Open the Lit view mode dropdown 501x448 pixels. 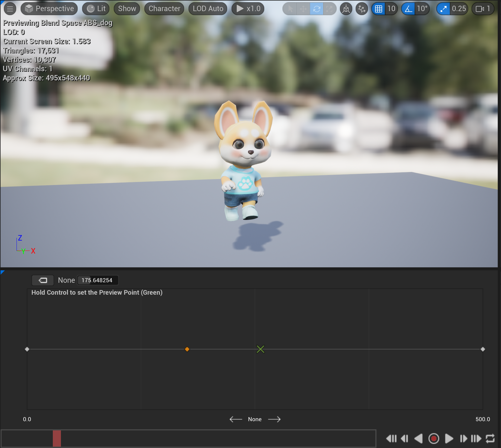[x=96, y=9]
